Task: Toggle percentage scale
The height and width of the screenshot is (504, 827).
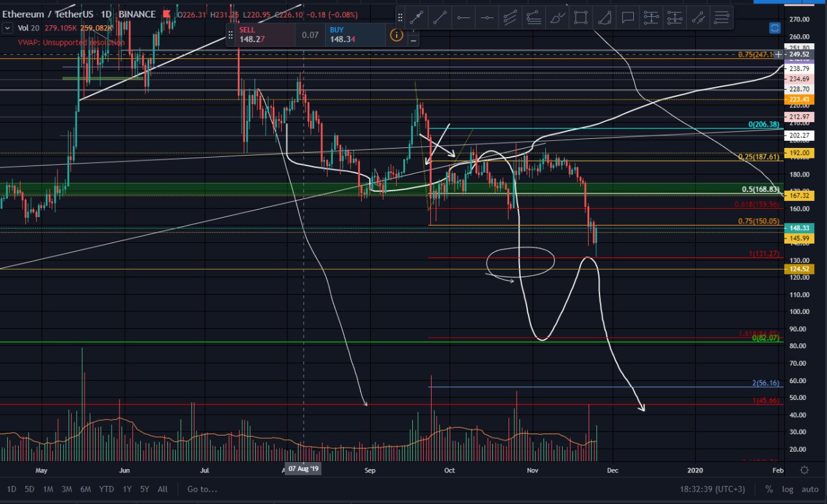Action: 769,489
